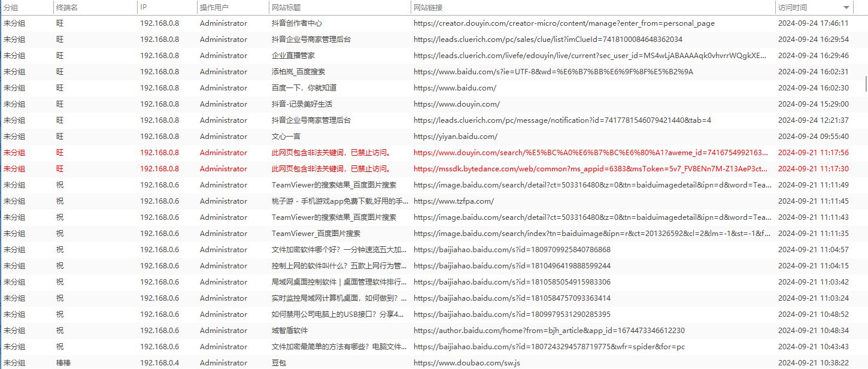Select the www.baidu.com/s?ie=UTF-8 link
The image size is (868, 369).
point(553,72)
